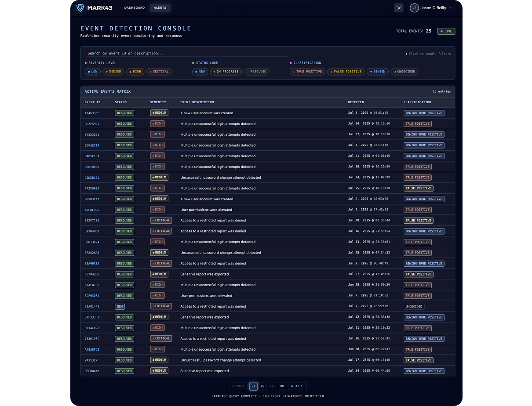
Task: Click the Mark43 shield logo icon
Action: coord(80,7)
